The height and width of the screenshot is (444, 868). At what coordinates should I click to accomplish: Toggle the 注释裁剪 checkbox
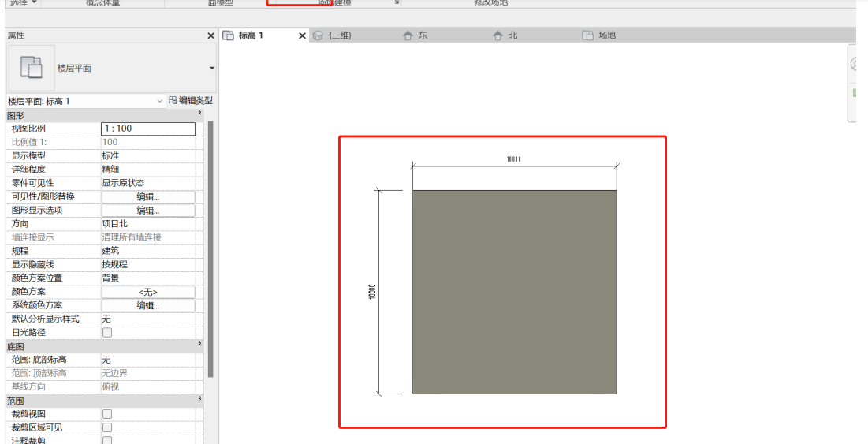(x=107, y=441)
